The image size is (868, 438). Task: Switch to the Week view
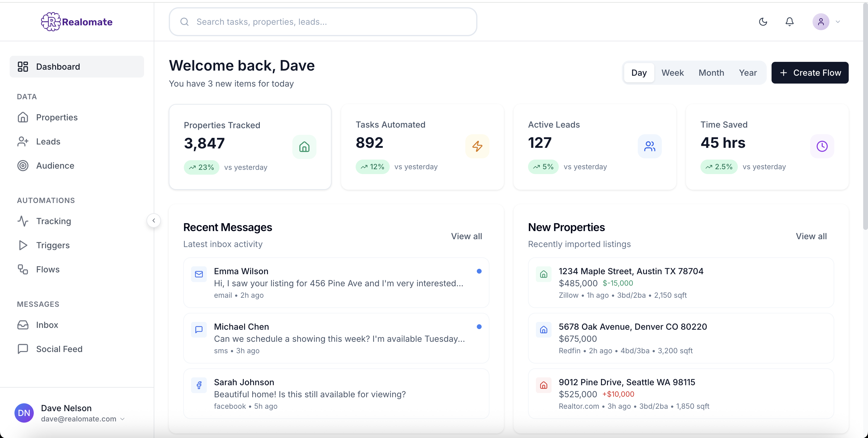click(x=673, y=72)
